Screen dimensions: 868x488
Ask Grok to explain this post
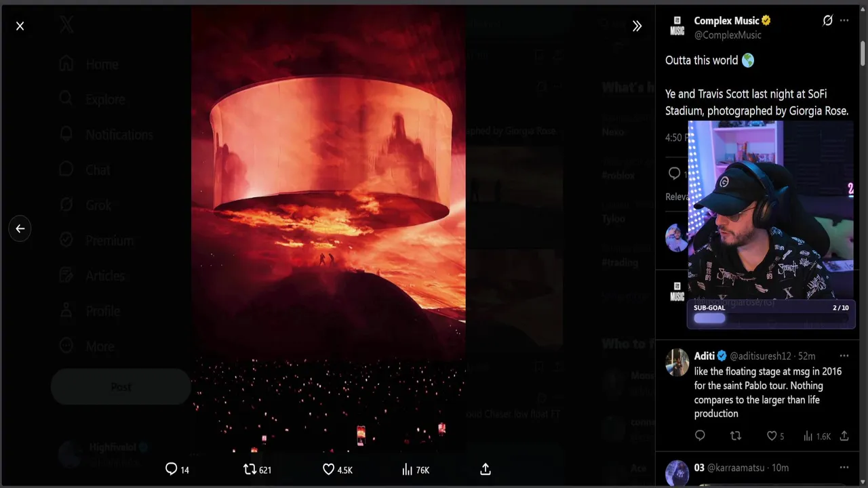(827, 20)
